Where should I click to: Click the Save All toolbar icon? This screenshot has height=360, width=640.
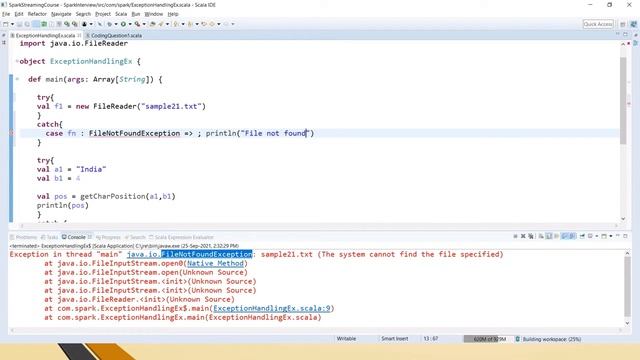[x=27, y=24]
